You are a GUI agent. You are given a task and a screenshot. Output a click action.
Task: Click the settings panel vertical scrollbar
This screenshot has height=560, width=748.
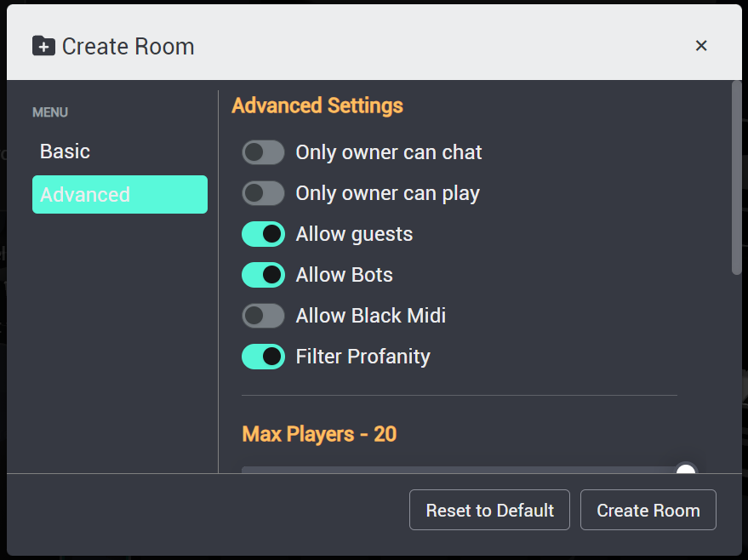pyautogui.click(x=737, y=178)
